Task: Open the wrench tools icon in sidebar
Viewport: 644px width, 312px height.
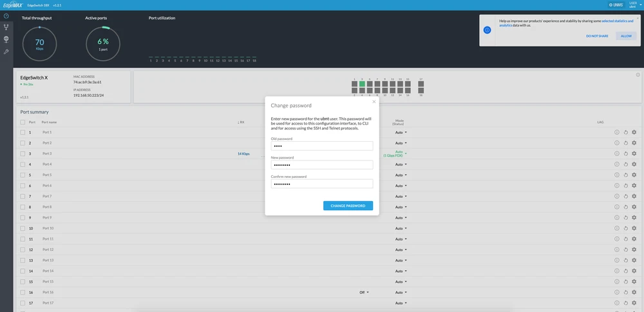Action: pyautogui.click(x=6, y=52)
